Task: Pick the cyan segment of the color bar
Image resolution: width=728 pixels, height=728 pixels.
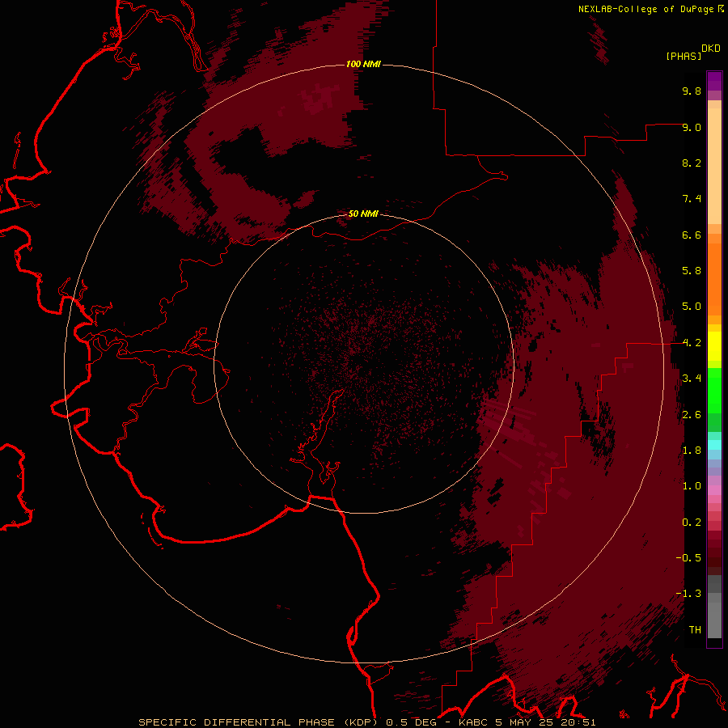Action: point(714,445)
